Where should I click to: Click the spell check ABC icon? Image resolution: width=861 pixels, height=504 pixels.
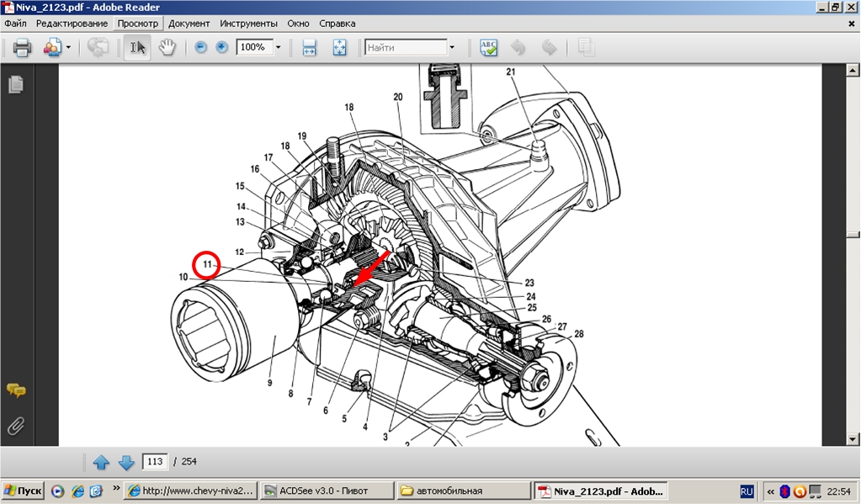488,48
